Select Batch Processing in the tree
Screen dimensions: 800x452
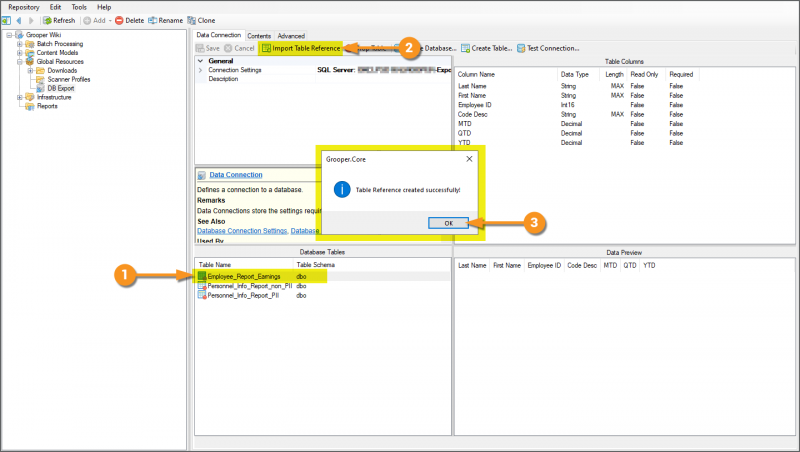60,44
